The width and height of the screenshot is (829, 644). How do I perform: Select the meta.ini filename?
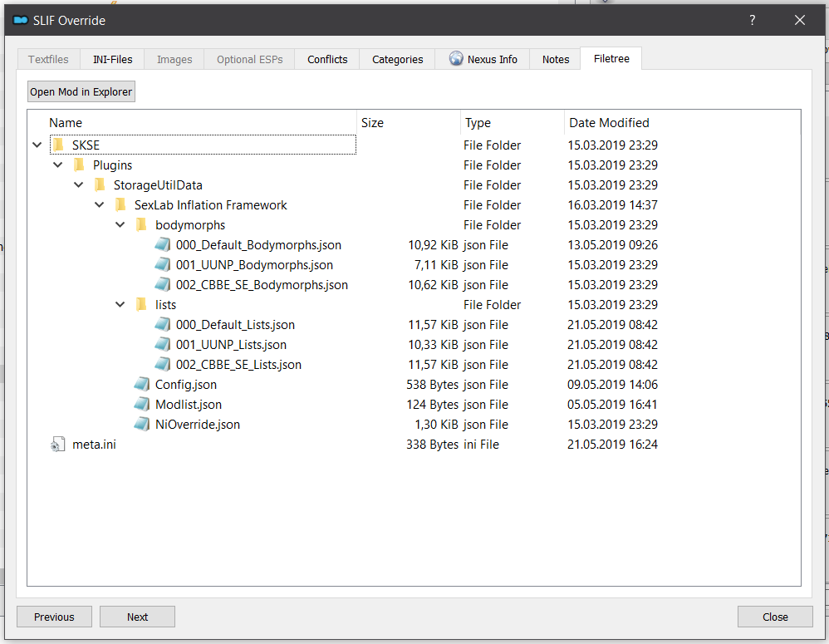pos(94,444)
